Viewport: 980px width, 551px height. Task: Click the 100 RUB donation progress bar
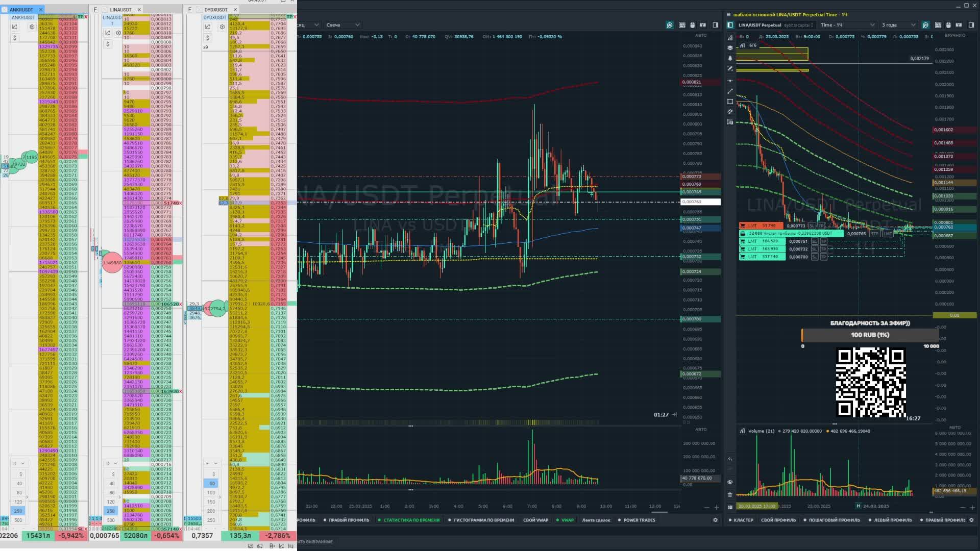point(870,335)
